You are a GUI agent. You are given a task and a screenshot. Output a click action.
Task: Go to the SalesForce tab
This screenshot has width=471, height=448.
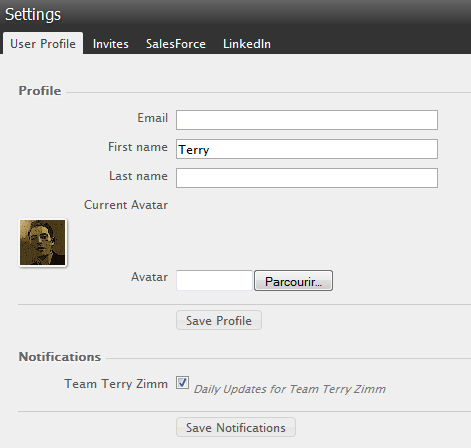click(176, 44)
